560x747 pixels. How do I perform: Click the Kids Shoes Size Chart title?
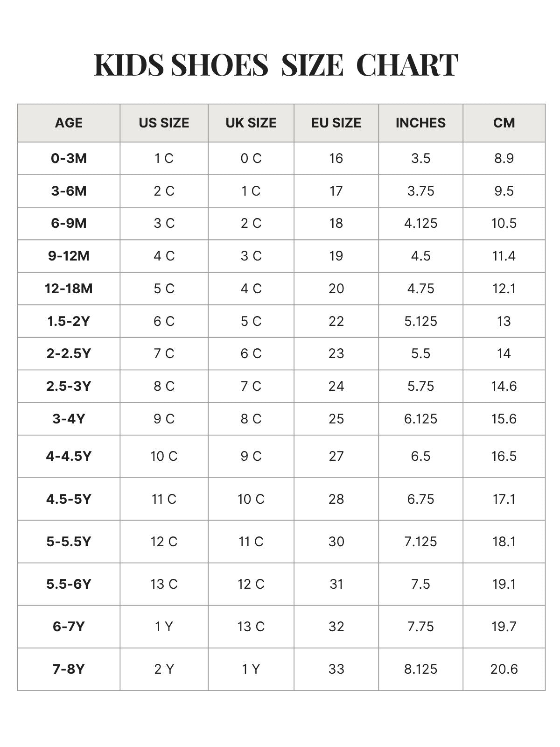[276, 65]
